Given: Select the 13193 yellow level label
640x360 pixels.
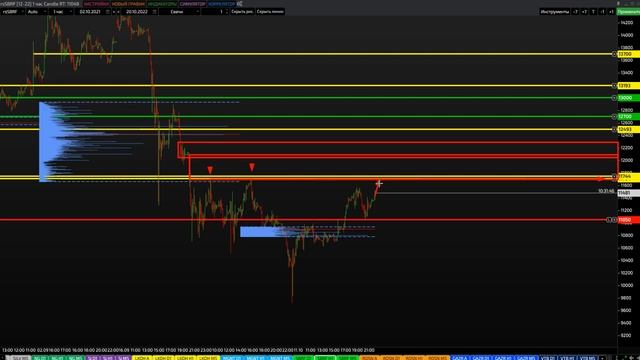Looking at the screenshot, I should point(629,86).
